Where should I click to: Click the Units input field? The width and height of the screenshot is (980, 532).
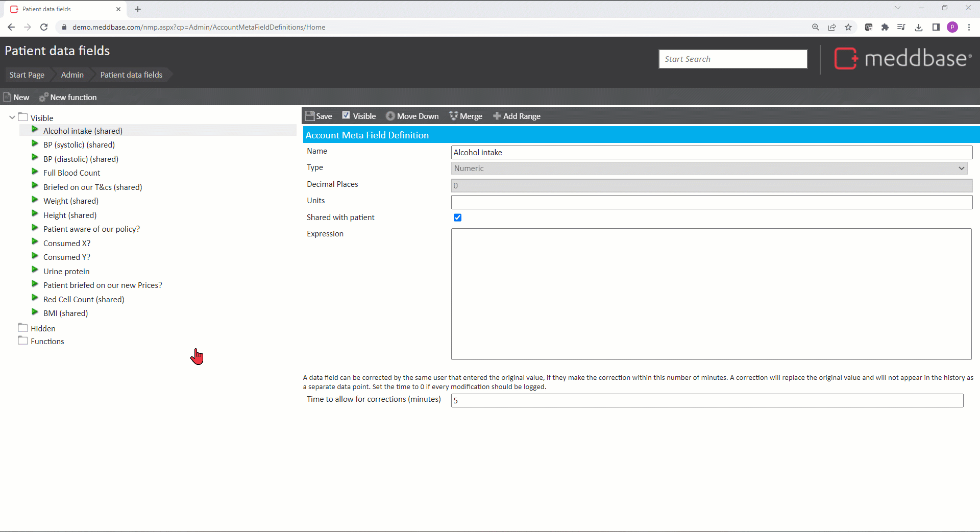coord(712,202)
